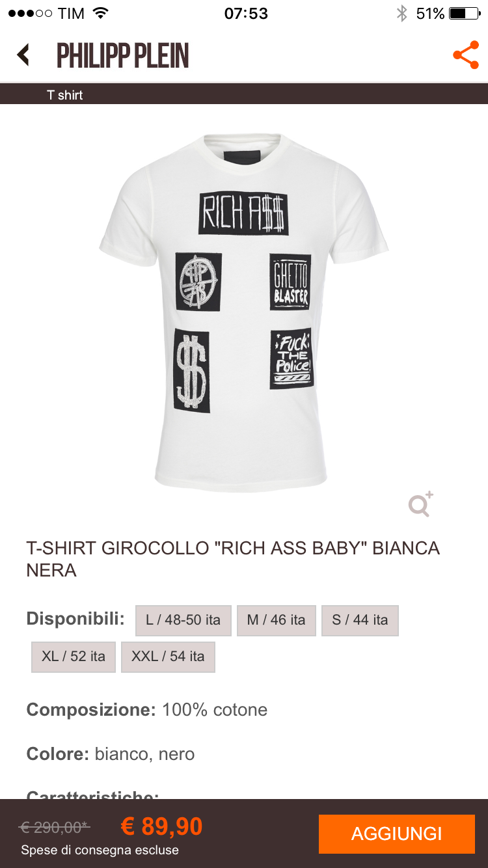Tap the 07:53 clock in status bar
The image size is (488, 868).
(x=246, y=13)
